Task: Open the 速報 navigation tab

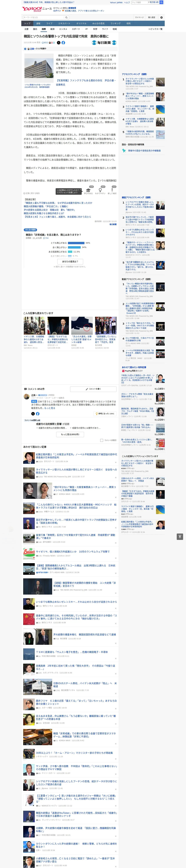Action: [38, 24]
